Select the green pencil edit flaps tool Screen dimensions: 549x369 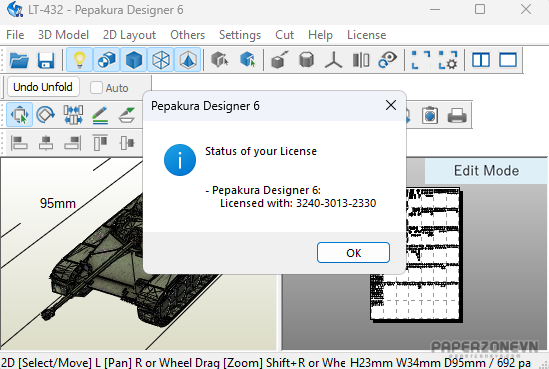coord(100,115)
